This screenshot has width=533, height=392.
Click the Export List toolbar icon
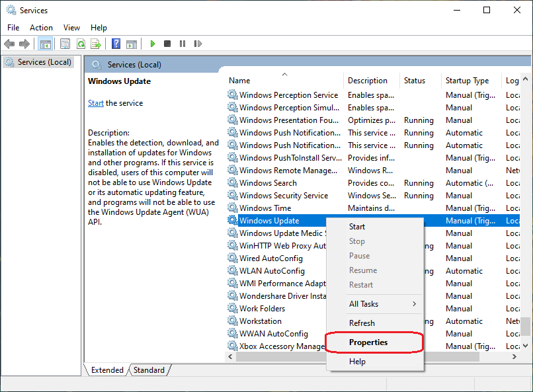96,44
